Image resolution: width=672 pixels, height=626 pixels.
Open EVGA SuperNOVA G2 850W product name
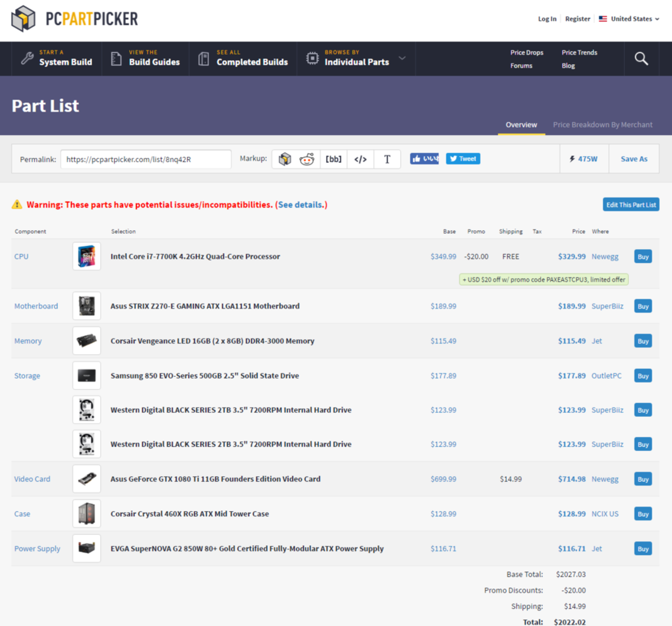coord(247,548)
